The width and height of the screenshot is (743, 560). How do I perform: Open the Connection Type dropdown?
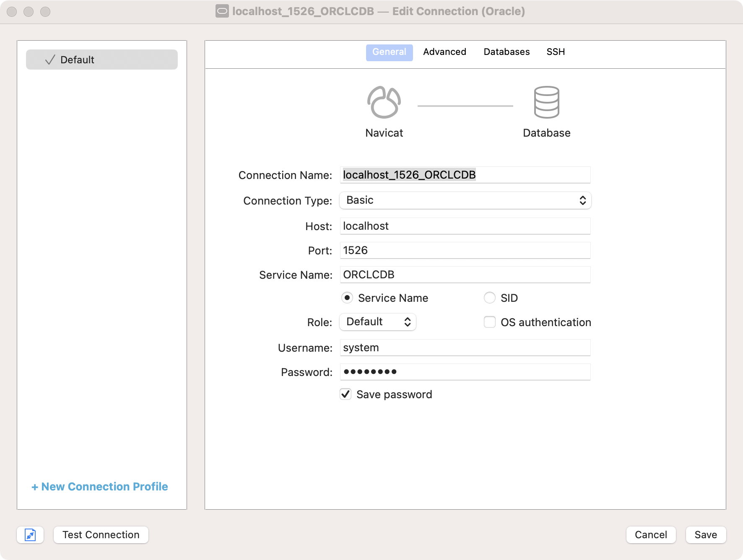[465, 200]
